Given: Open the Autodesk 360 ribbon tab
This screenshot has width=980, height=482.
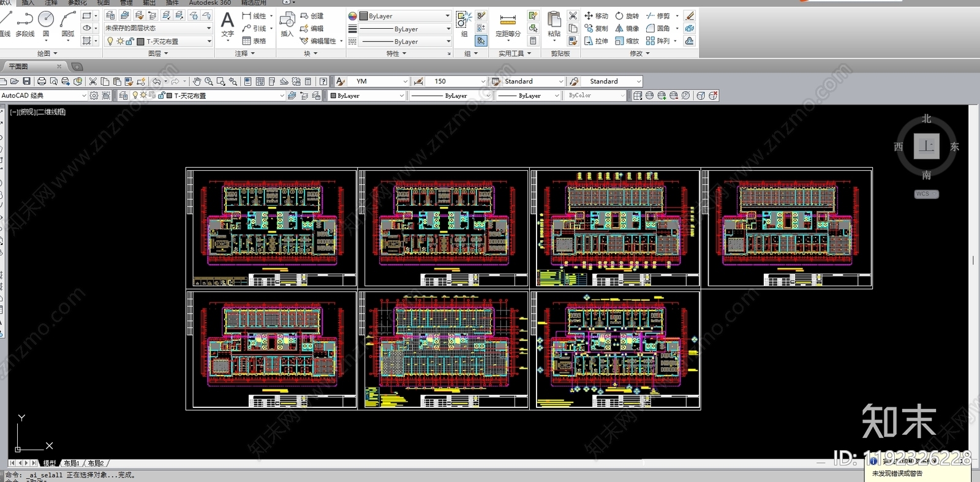Looking at the screenshot, I should point(209,2).
